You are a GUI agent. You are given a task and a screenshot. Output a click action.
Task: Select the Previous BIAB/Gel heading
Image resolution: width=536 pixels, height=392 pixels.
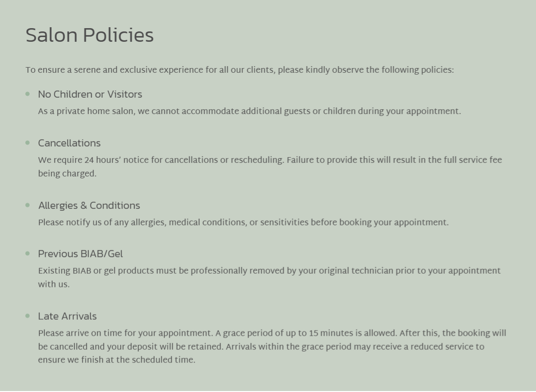click(80, 254)
